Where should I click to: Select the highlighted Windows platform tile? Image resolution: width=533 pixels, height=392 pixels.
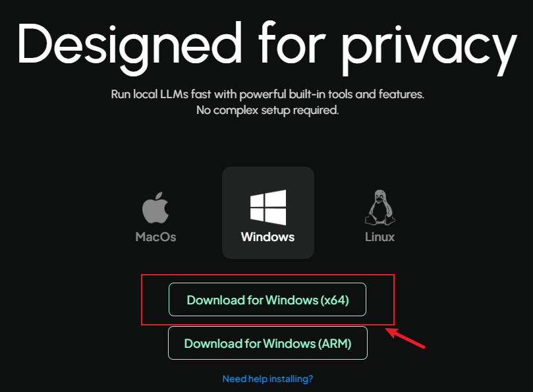pos(268,213)
